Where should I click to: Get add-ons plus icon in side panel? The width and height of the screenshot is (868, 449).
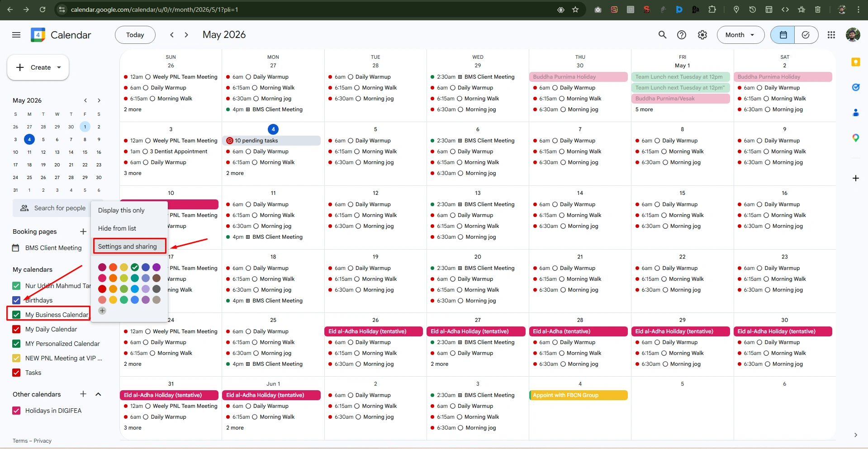pyautogui.click(x=855, y=178)
